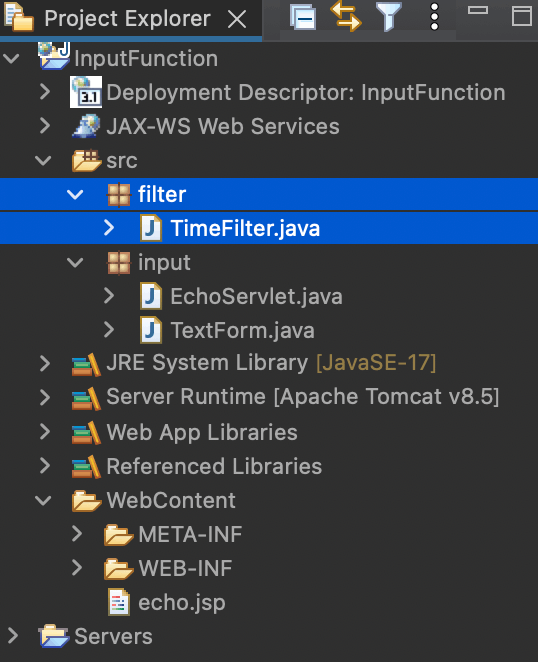Open the View Menu three-dots icon
This screenshot has height=662, width=538.
click(434, 17)
